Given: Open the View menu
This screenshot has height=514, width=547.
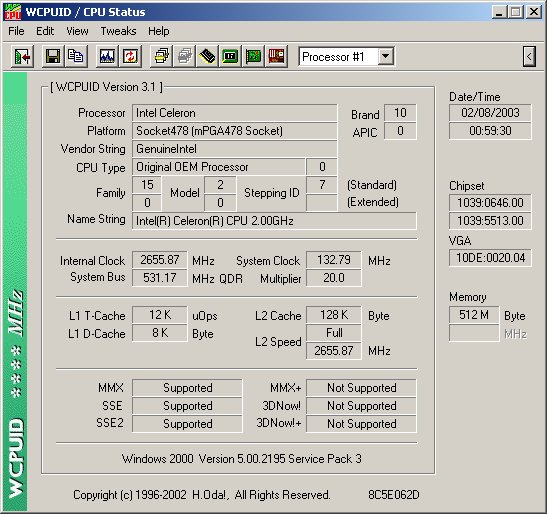Looking at the screenshot, I should 77,31.
